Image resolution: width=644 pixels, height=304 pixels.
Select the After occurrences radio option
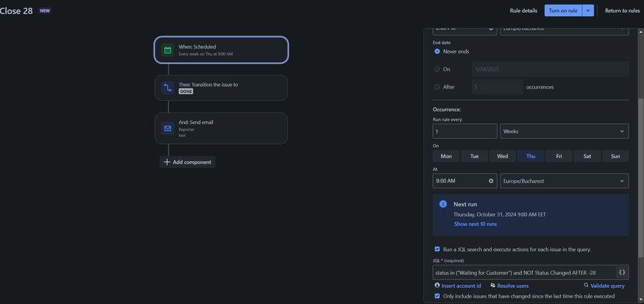437,86
